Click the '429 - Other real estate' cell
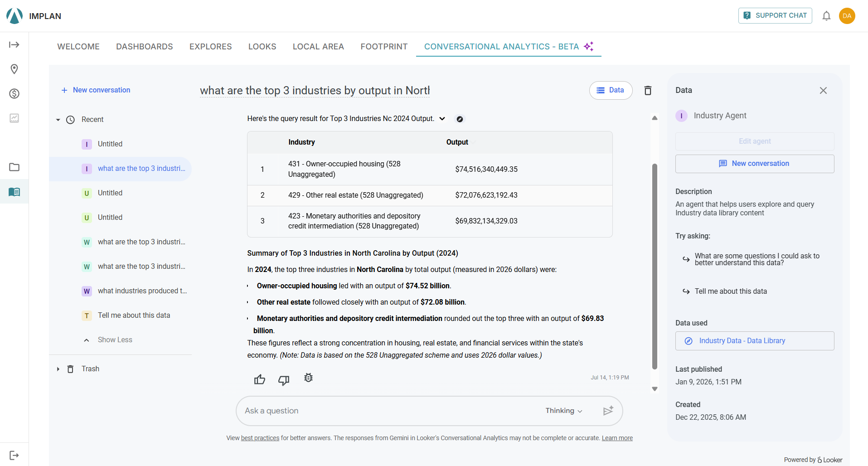868x466 pixels. (x=355, y=195)
